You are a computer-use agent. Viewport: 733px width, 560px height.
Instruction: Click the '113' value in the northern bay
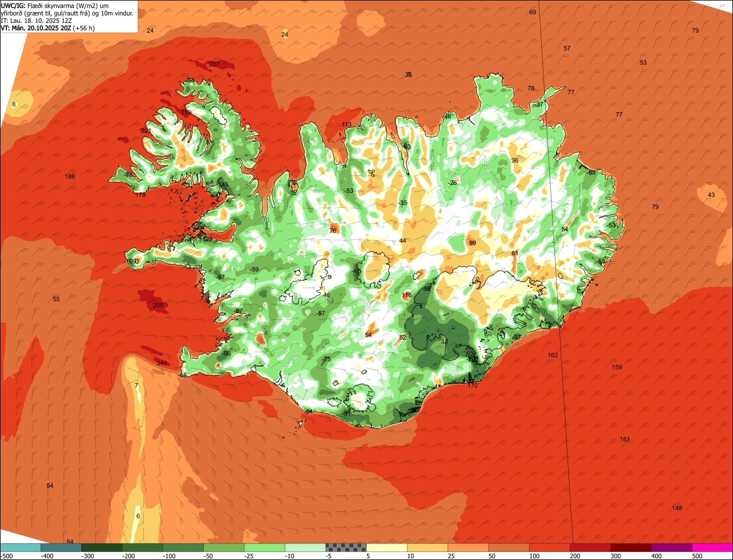point(346,124)
